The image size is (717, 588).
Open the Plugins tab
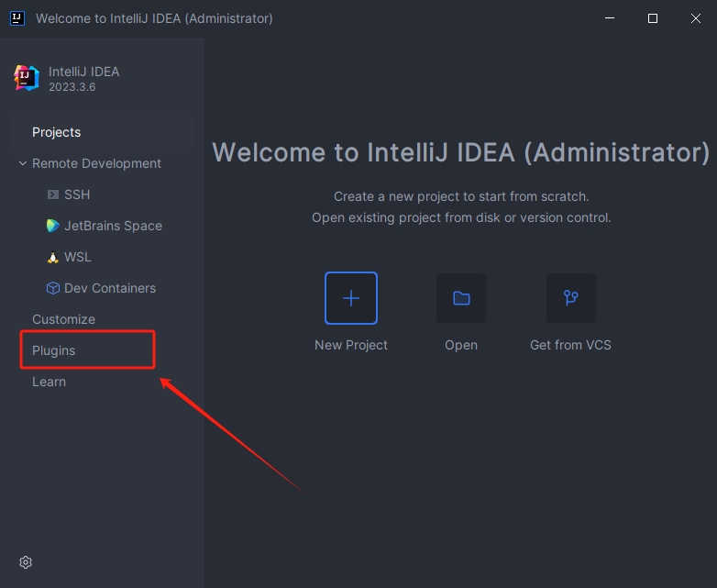[54, 350]
